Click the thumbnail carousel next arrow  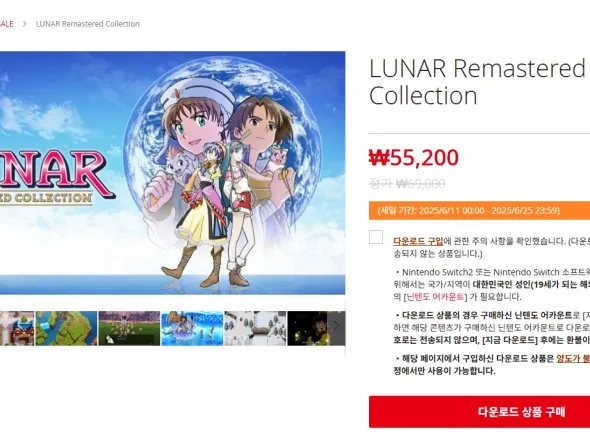point(336,328)
